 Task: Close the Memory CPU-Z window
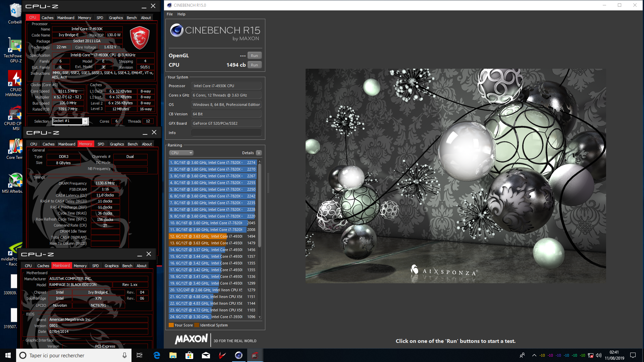coord(154,132)
